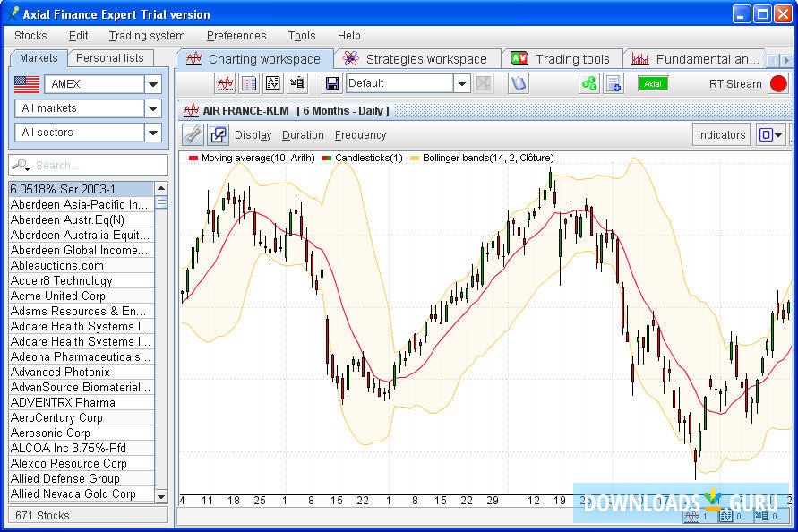
Task: Toggle the RT Stream red record button
Action: pos(778,83)
